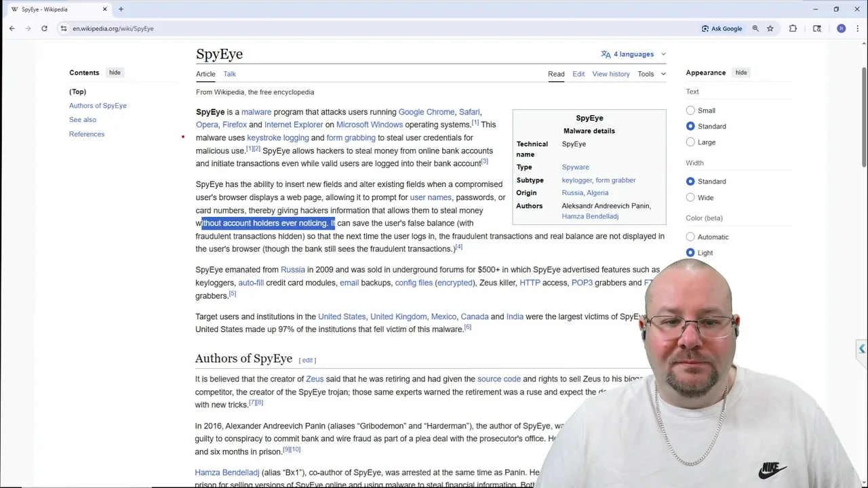Open the Algeria link in infobox
Image resolution: width=868 pixels, height=488 pixels.
coord(597,192)
